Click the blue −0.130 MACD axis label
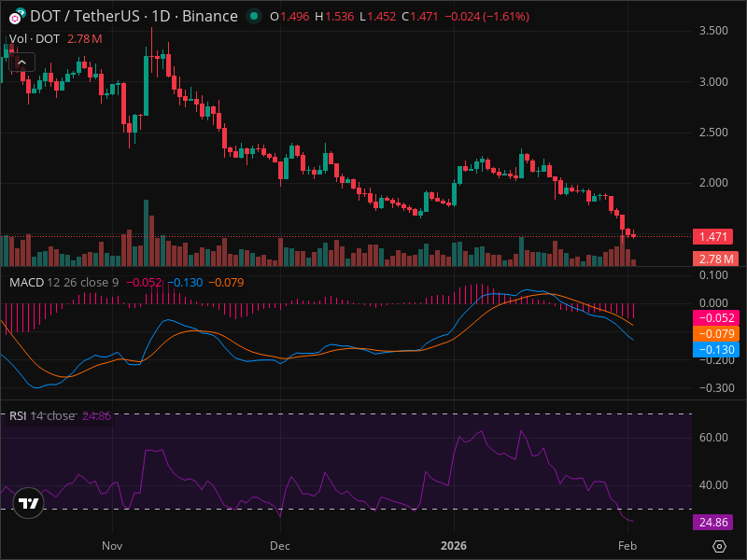Viewport: 747px width, 560px height. click(715, 350)
